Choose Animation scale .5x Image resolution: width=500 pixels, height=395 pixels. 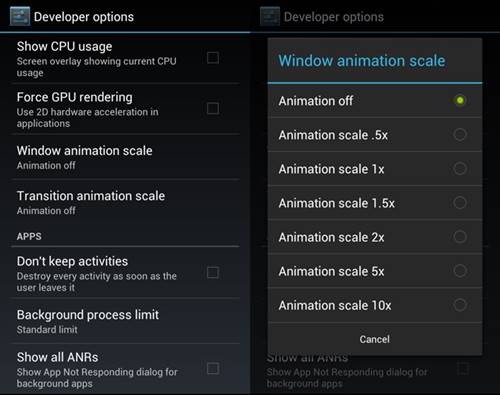[x=375, y=135]
